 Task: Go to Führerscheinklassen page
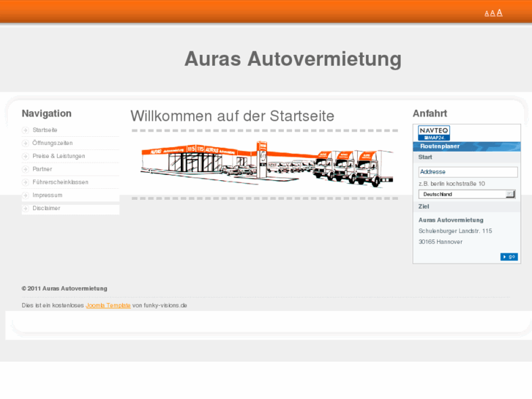click(x=61, y=182)
